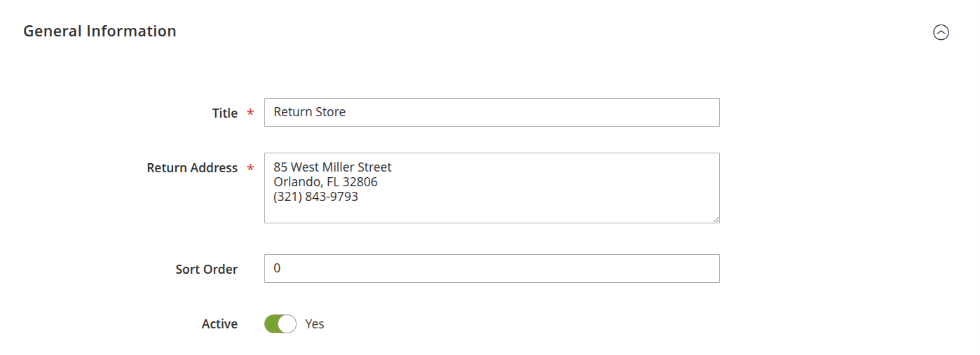Toggle the Active switch off
Screen dimensions: 980x355
pos(280,323)
